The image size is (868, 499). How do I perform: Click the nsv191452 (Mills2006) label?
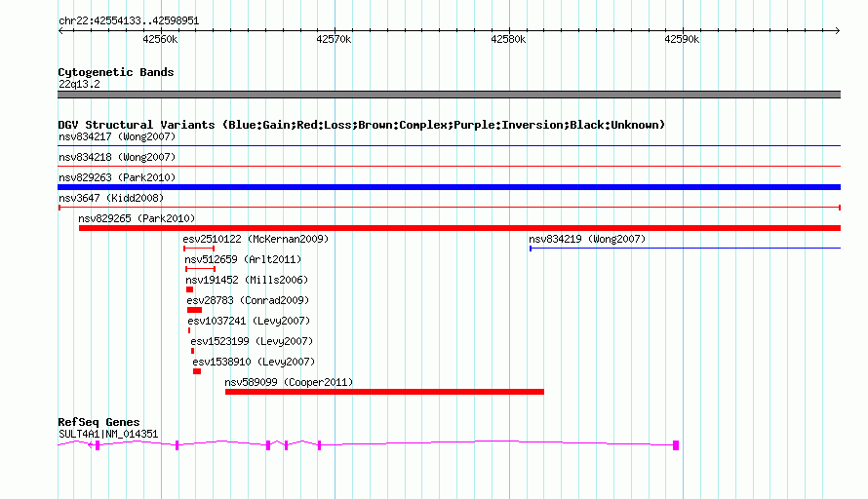click(247, 280)
